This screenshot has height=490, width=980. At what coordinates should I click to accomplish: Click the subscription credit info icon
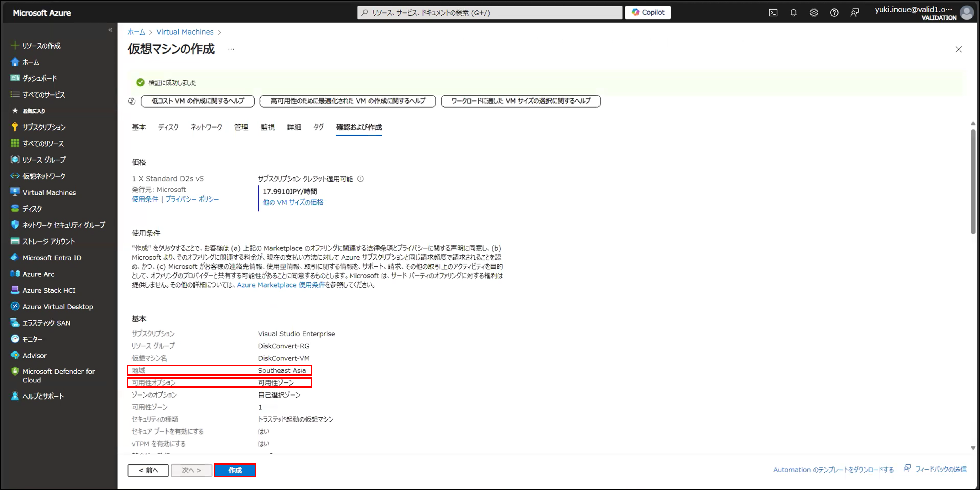click(x=361, y=179)
